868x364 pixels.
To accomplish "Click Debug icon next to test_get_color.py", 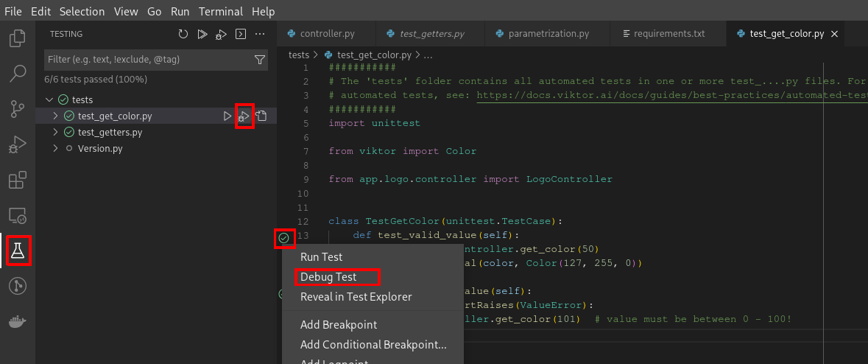I will (x=244, y=116).
